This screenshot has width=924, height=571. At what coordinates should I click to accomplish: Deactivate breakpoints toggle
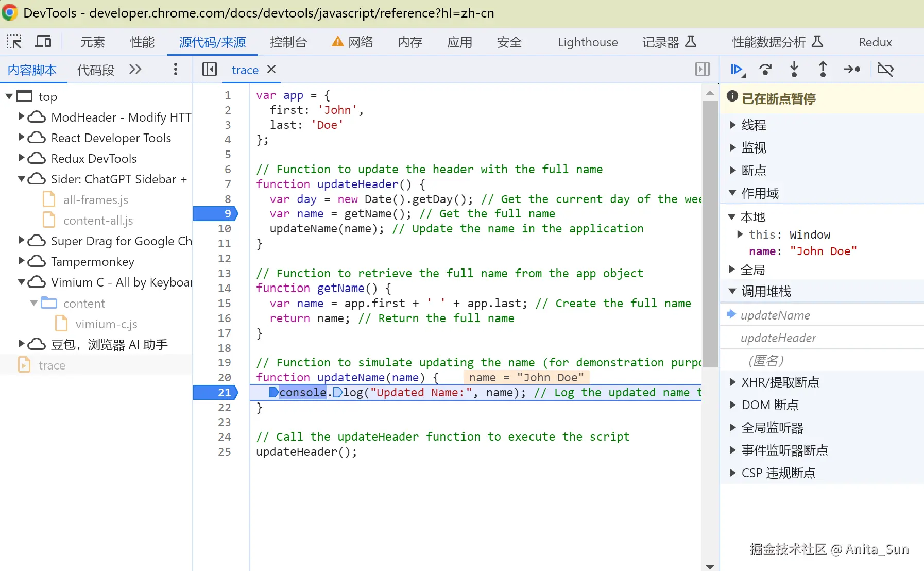[x=885, y=70]
